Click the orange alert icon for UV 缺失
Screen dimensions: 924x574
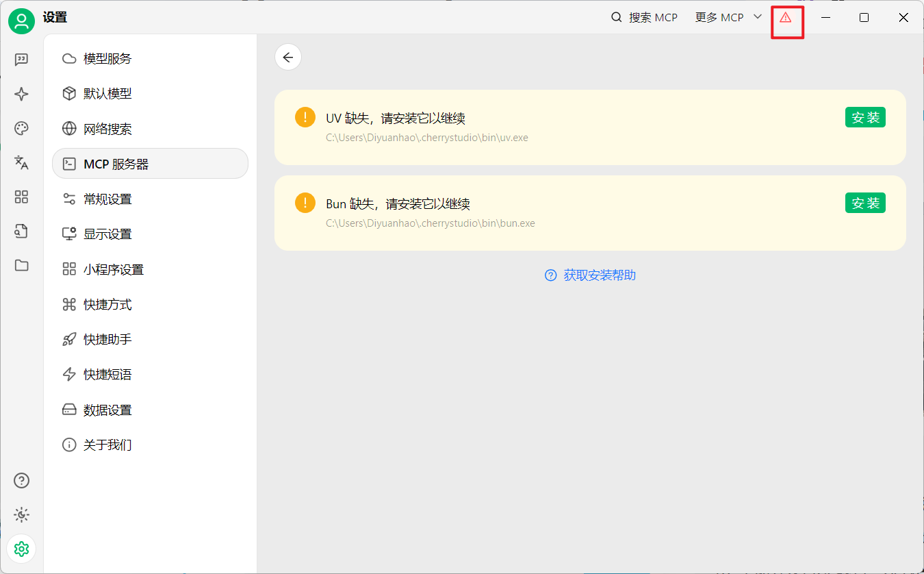305,117
